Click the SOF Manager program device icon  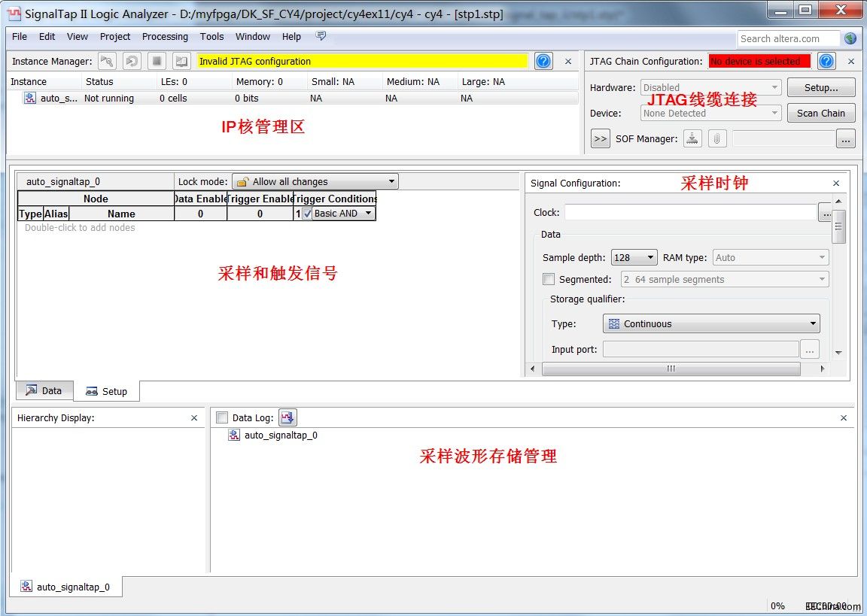(x=693, y=138)
